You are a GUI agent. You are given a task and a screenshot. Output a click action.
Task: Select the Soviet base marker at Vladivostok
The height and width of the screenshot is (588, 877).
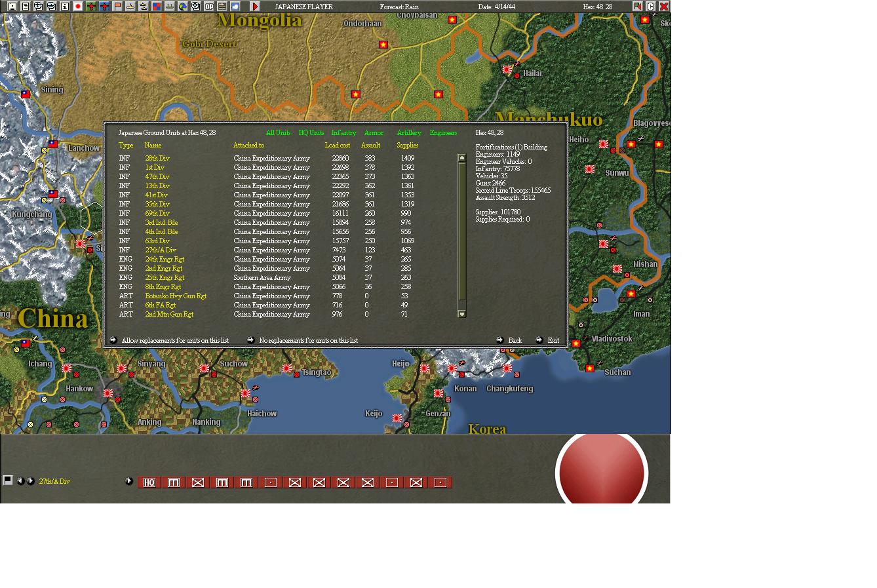(575, 343)
